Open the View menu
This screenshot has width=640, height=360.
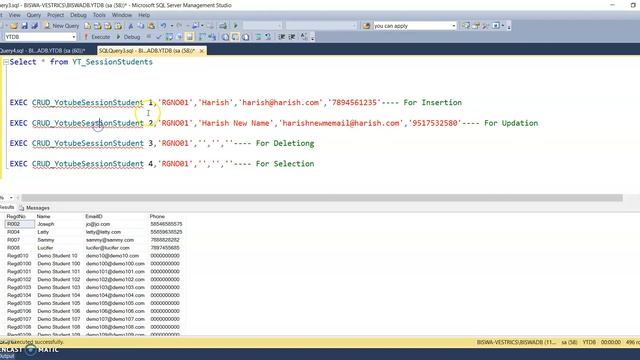click(14, 15)
